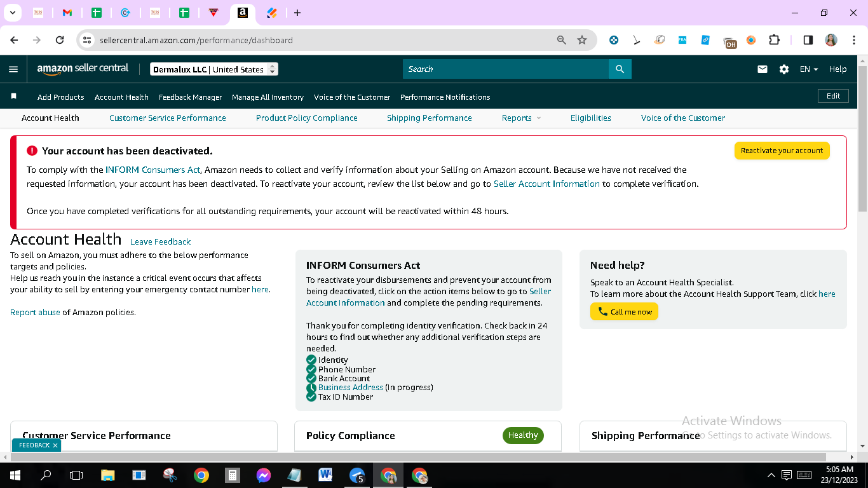Go back with the browser back arrow
The width and height of the screenshot is (868, 488).
14,40
